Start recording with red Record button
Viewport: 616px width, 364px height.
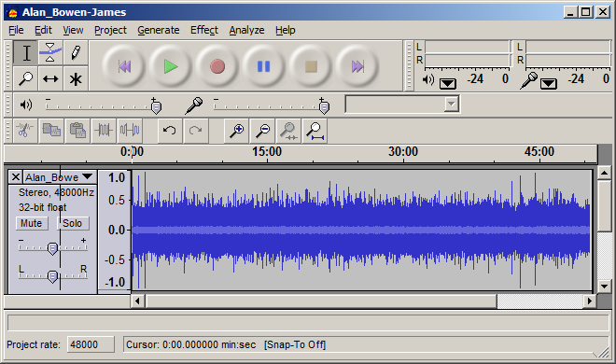click(217, 66)
